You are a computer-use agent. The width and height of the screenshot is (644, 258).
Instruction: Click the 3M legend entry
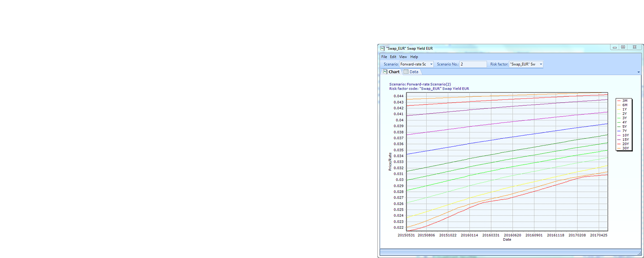click(622, 101)
